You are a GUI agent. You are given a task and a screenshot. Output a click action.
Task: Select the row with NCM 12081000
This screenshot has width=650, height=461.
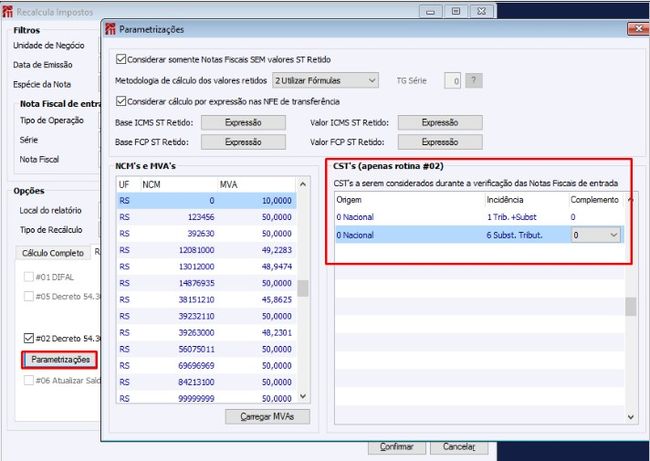pyautogui.click(x=206, y=250)
